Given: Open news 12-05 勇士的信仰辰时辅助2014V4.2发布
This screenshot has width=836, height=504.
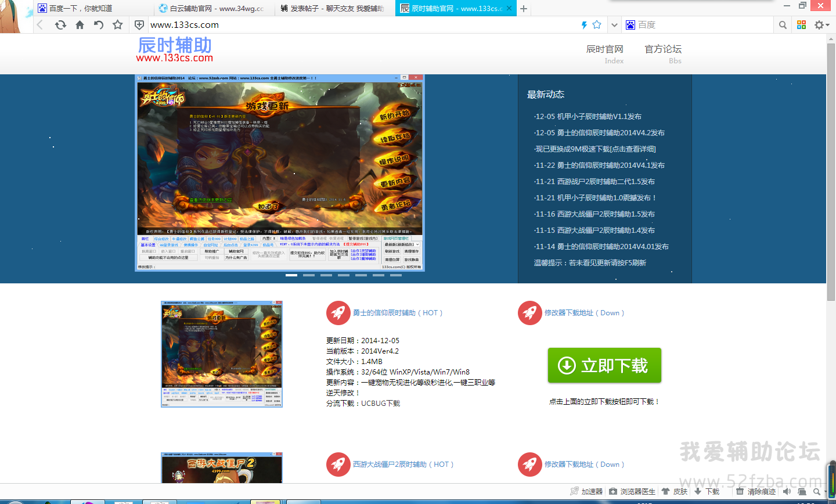Looking at the screenshot, I should 599,132.
